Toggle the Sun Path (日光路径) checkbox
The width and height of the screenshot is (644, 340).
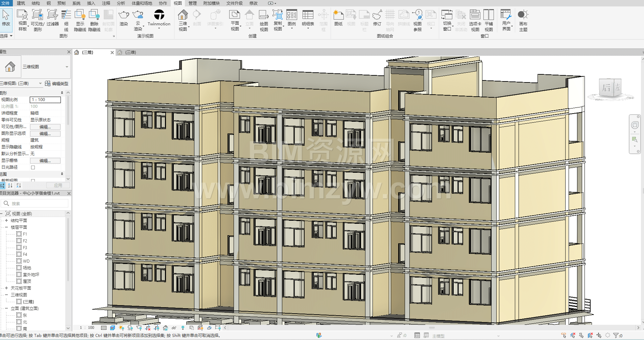pyautogui.click(x=33, y=167)
